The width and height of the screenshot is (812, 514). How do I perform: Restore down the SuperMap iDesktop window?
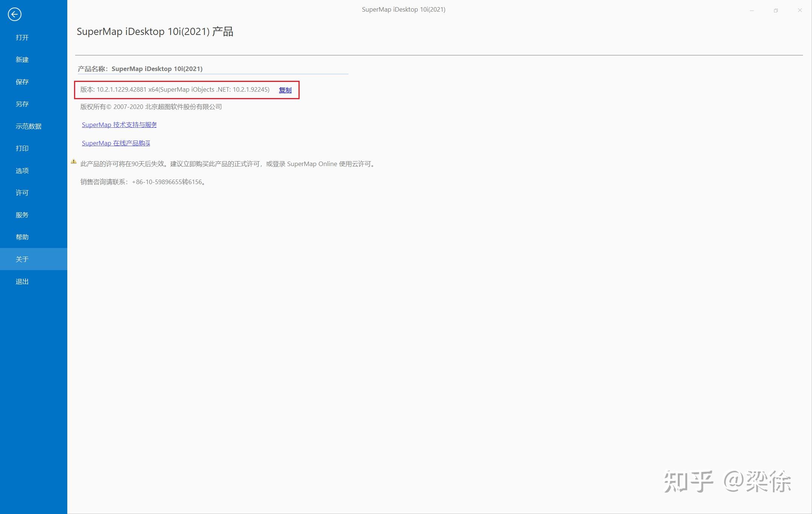click(776, 11)
